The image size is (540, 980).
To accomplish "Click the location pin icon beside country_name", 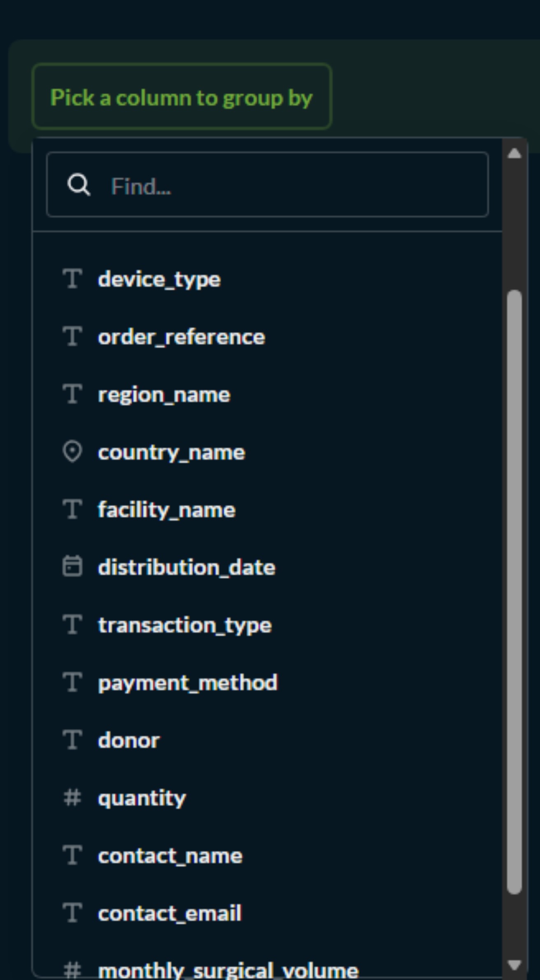I will [x=72, y=452].
